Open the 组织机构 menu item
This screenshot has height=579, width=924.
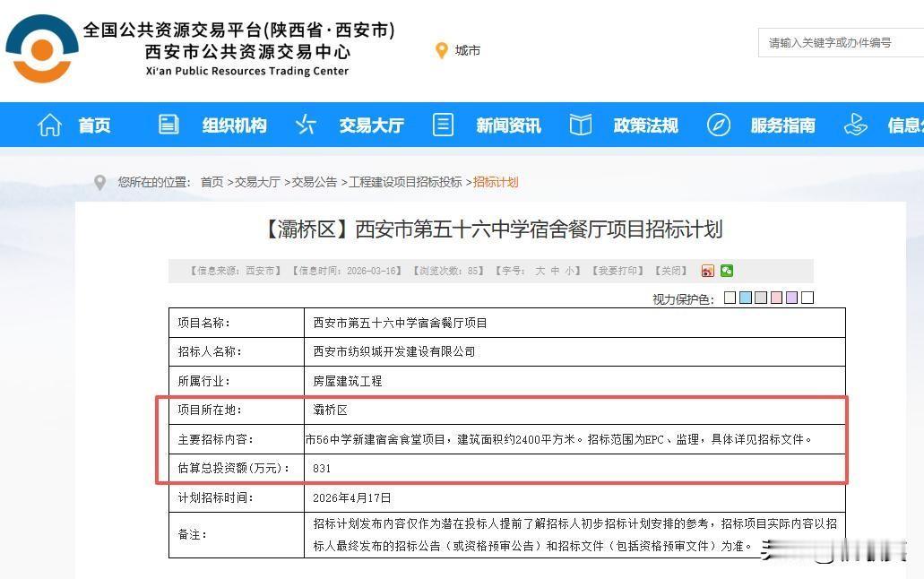[233, 125]
